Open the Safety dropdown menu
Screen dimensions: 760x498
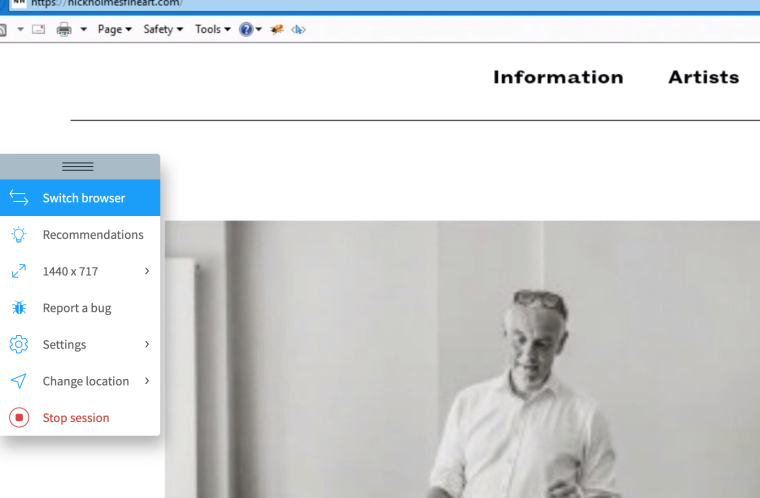[164, 29]
